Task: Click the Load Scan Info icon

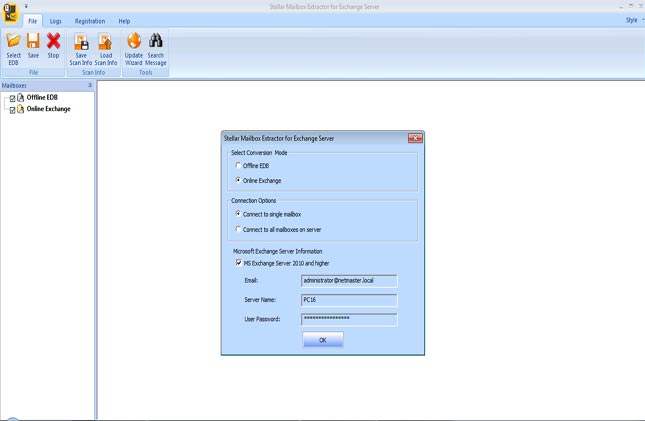Action: point(105,41)
